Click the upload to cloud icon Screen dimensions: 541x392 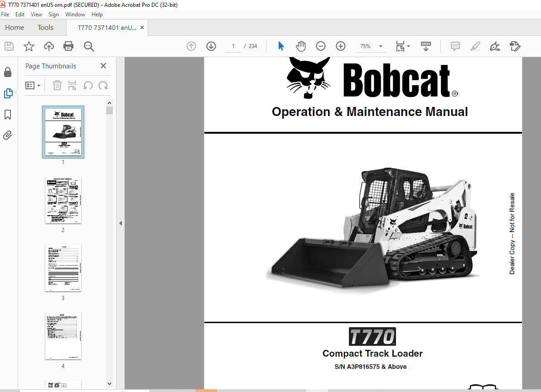48,46
